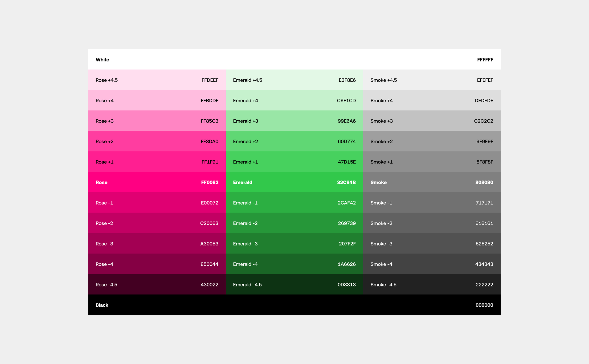Select the Smoke 808080 base color swatch
Screen dimensions: 589x364
pyautogui.click(x=432, y=182)
